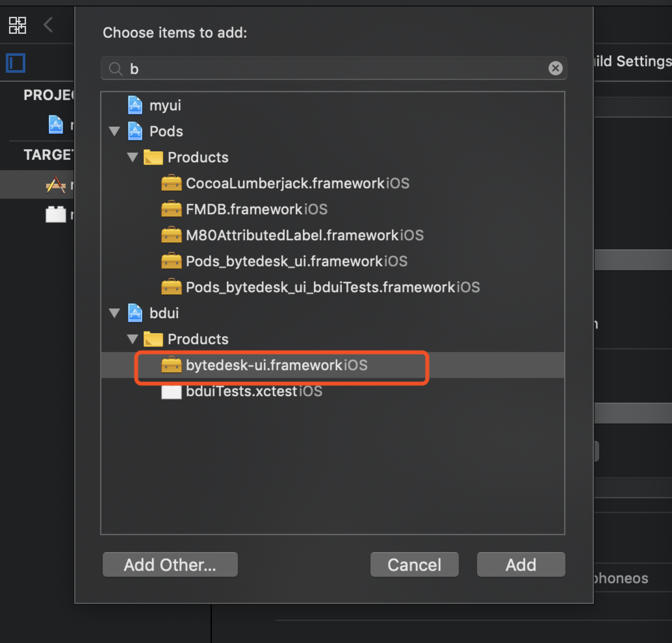The image size is (672, 643).
Task: Toggle the project sidebar panel icon
Action: (x=16, y=63)
